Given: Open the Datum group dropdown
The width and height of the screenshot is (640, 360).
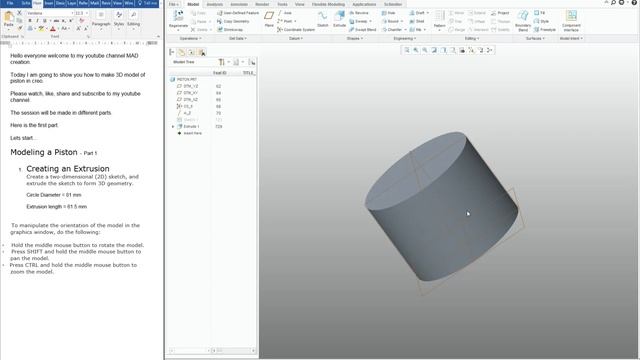Looking at the screenshot, I should point(296,38).
